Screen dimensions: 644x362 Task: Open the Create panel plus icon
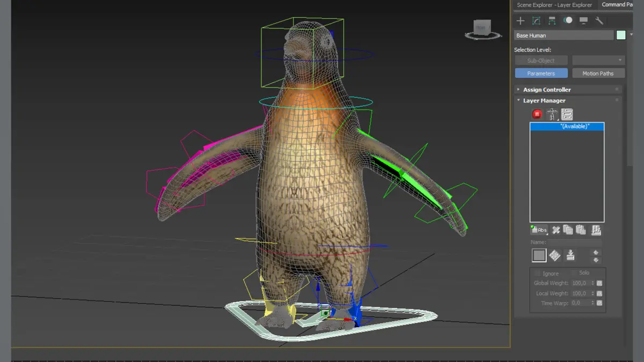(x=521, y=21)
